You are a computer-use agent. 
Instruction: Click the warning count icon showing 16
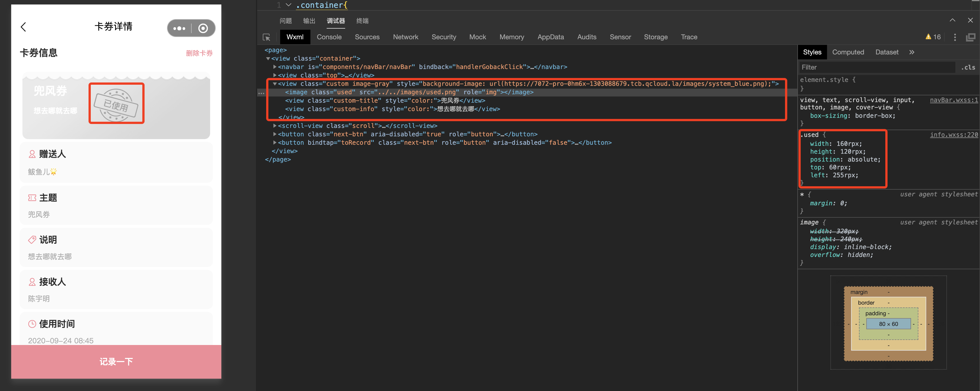point(933,37)
